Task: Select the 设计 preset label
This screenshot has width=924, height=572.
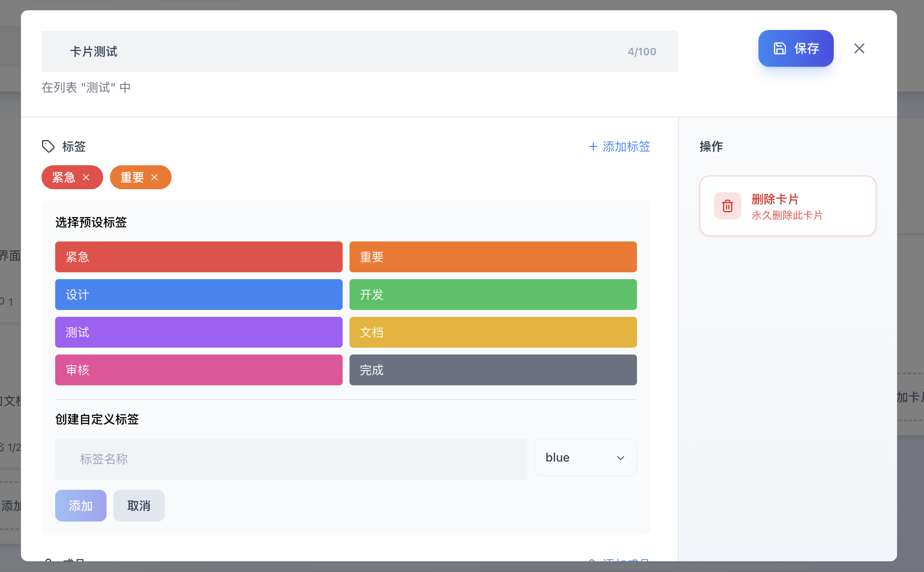Action: tap(198, 295)
